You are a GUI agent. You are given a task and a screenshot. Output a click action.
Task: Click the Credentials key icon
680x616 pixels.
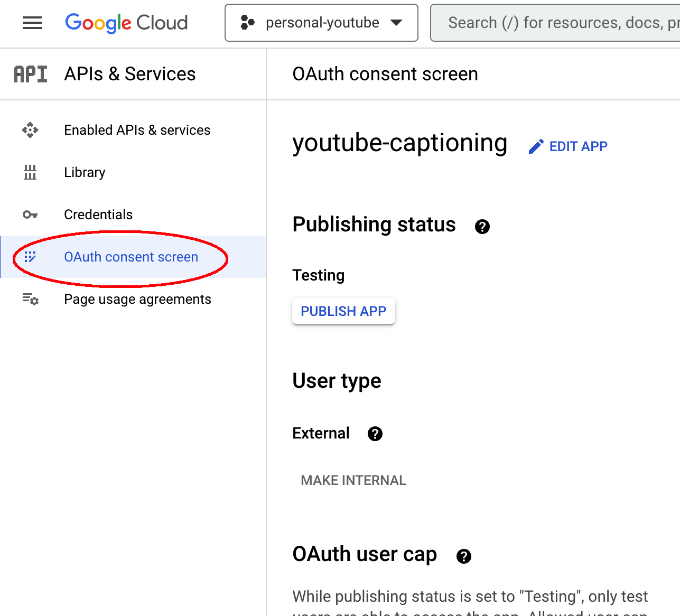[30, 214]
